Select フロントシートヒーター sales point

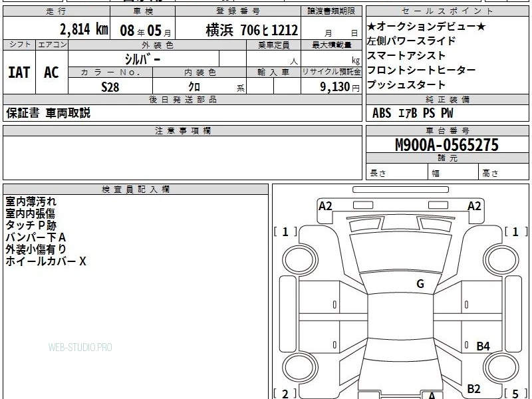click(421, 70)
